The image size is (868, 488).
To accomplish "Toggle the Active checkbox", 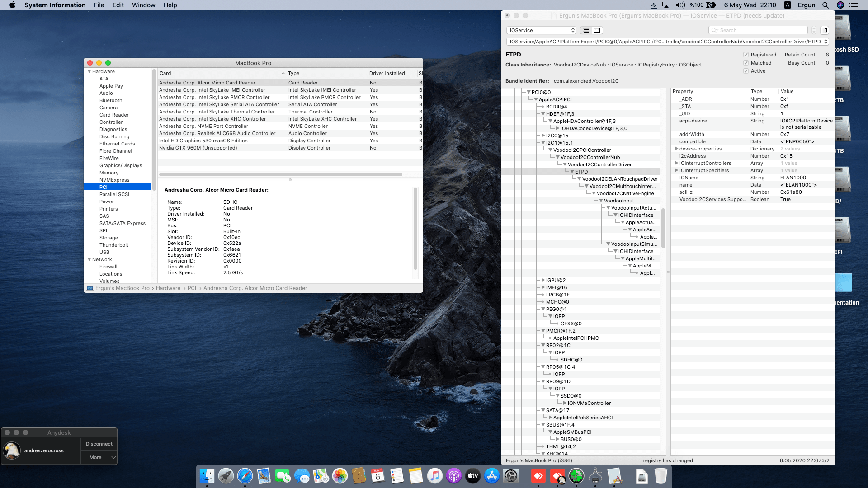I will pyautogui.click(x=746, y=71).
